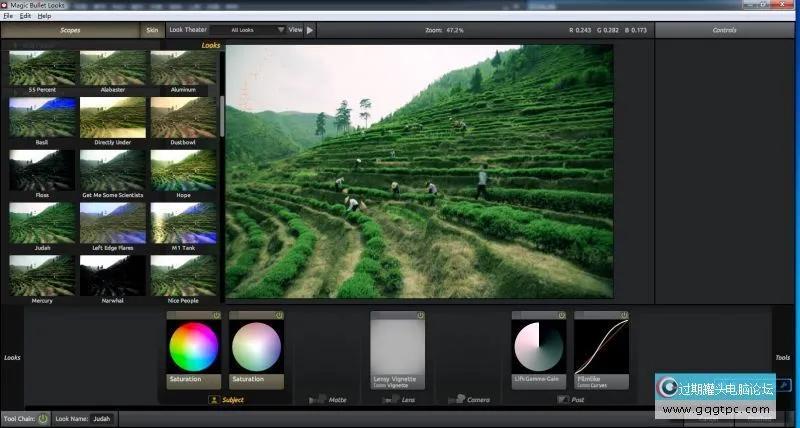Click the Scopes panel button

click(70, 30)
